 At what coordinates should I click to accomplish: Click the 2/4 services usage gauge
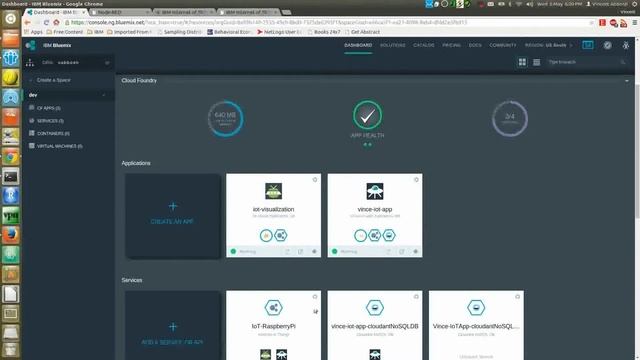pos(510,118)
